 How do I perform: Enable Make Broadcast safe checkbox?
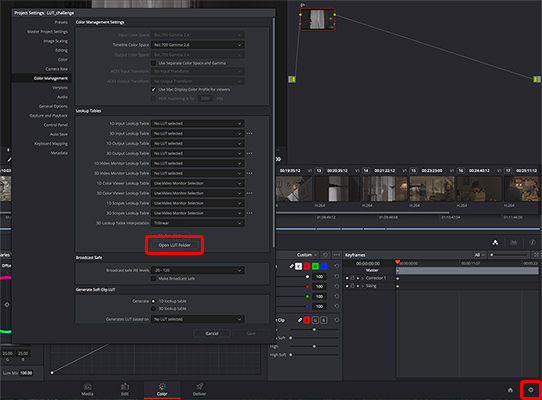[x=153, y=278]
